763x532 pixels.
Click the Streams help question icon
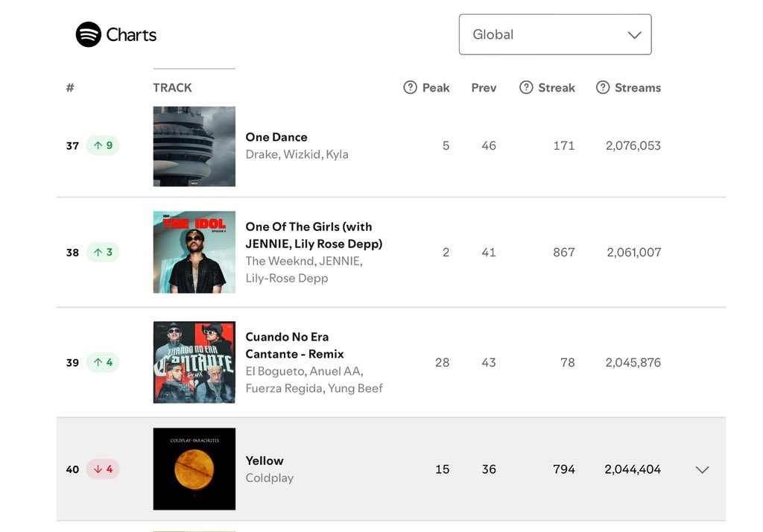coord(603,88)
